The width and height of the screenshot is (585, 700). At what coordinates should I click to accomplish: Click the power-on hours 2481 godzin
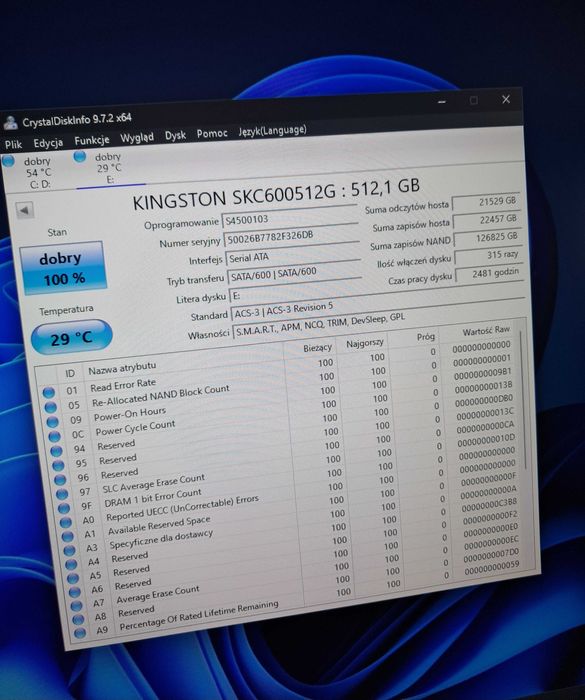489,273
